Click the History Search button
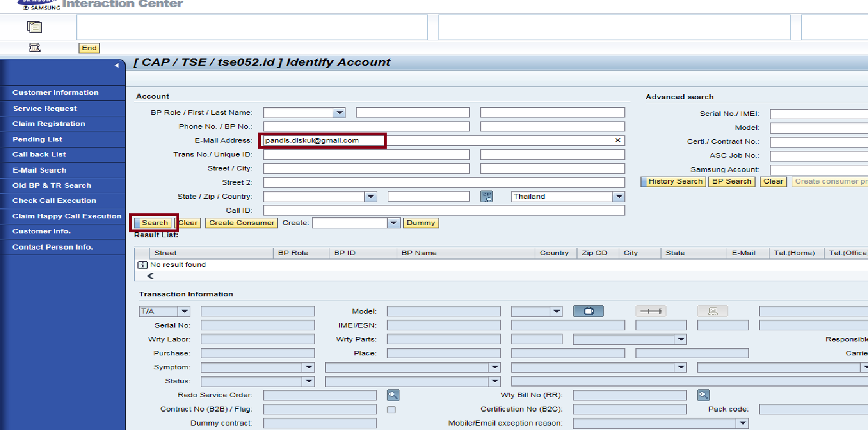Viewport: 868px width, 430px height. pyautogui.click(x=673, y=182)
